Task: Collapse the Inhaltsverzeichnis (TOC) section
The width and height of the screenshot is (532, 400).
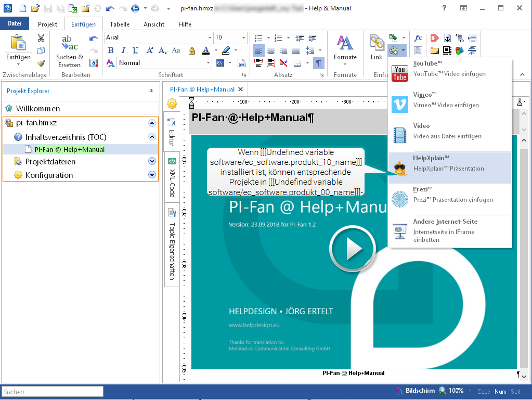Action: (152, 137)
